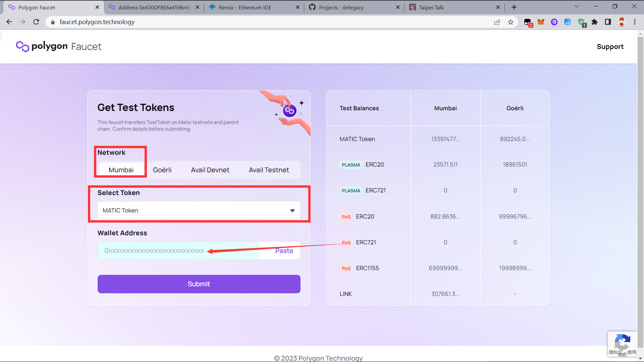The width and height of the screenshot is (644, 362).
Task: Reload the page using the refresh icon
Action: [x=36, y=22]
